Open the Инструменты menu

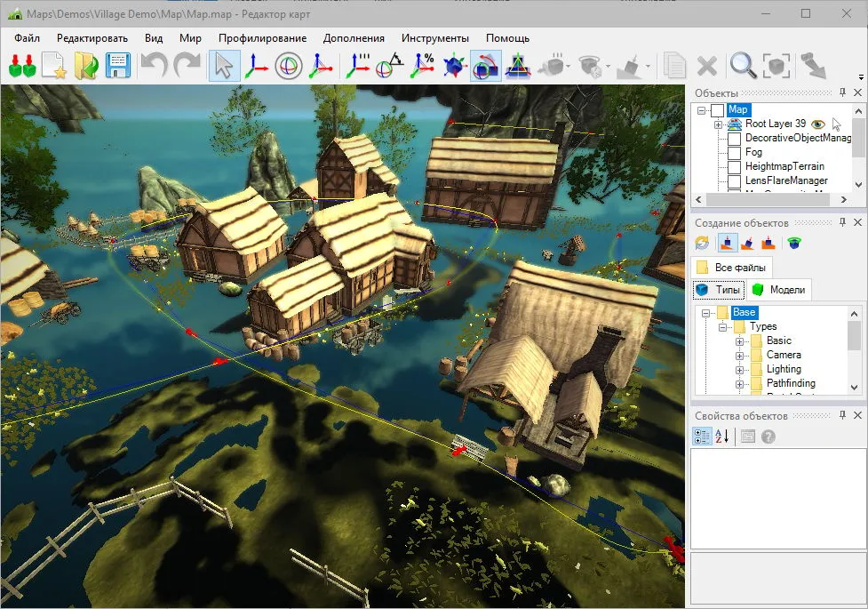(x=435, y=38)
